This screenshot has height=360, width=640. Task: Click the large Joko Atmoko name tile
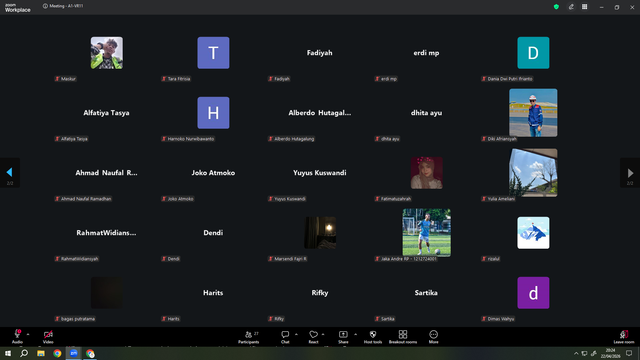pos(213,173)
